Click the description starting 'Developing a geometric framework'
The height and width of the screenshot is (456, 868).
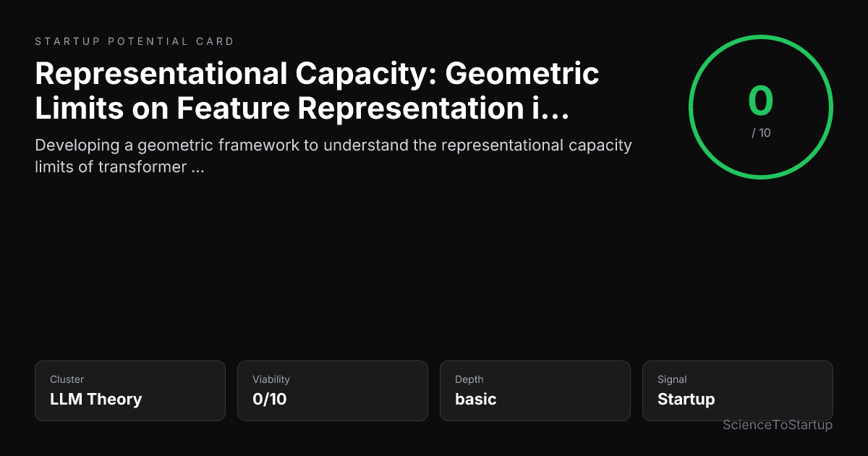(x=333, y=156)
